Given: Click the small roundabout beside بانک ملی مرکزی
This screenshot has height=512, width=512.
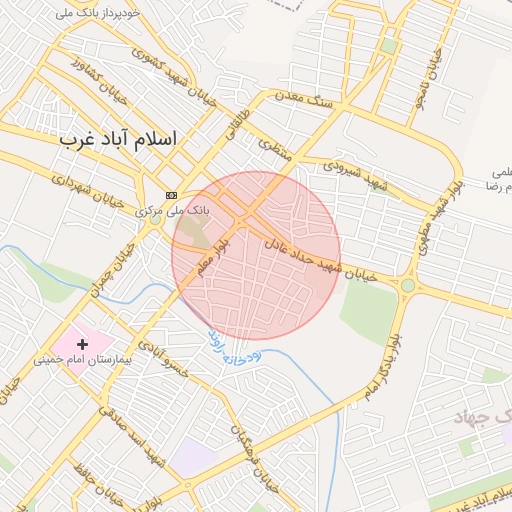Looking at the screenshot, I should tap(155, 220).
